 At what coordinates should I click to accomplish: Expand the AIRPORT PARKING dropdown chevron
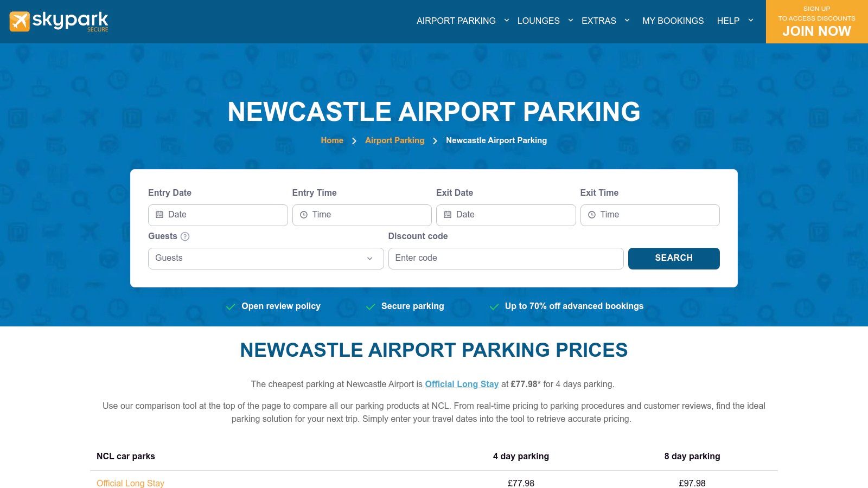pyautogui.click(x=506, y=21)
